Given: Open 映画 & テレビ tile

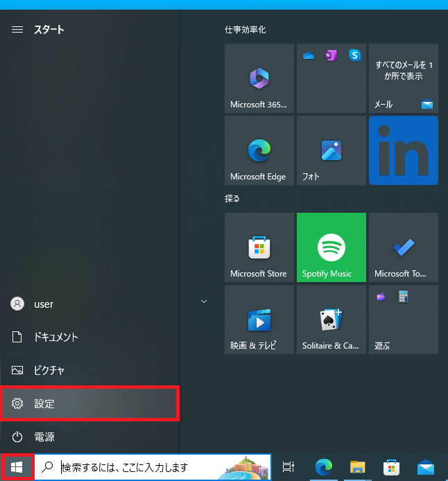Looking at the screenshot, I should click(x=259, y=320).
